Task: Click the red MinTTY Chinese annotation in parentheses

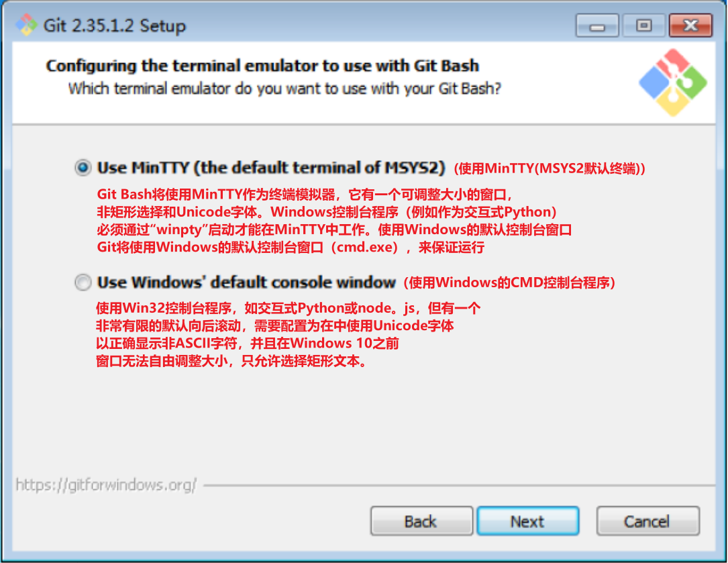Action: [x=550, y=168]
